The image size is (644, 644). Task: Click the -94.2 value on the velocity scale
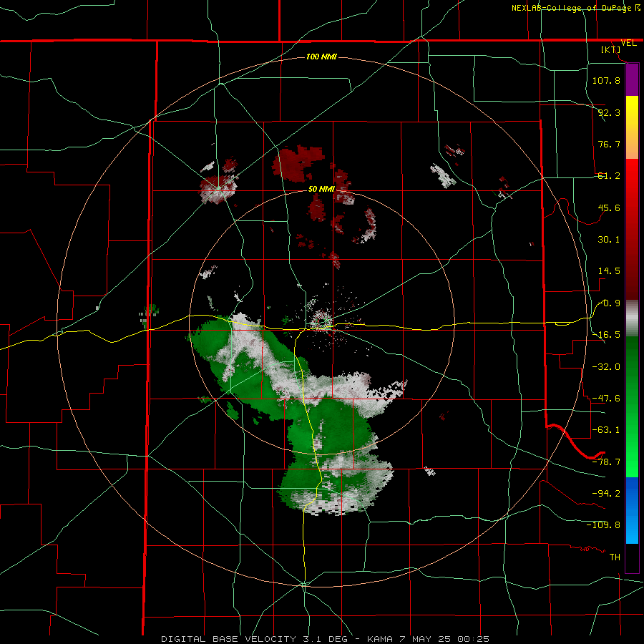tap(606, 493)
